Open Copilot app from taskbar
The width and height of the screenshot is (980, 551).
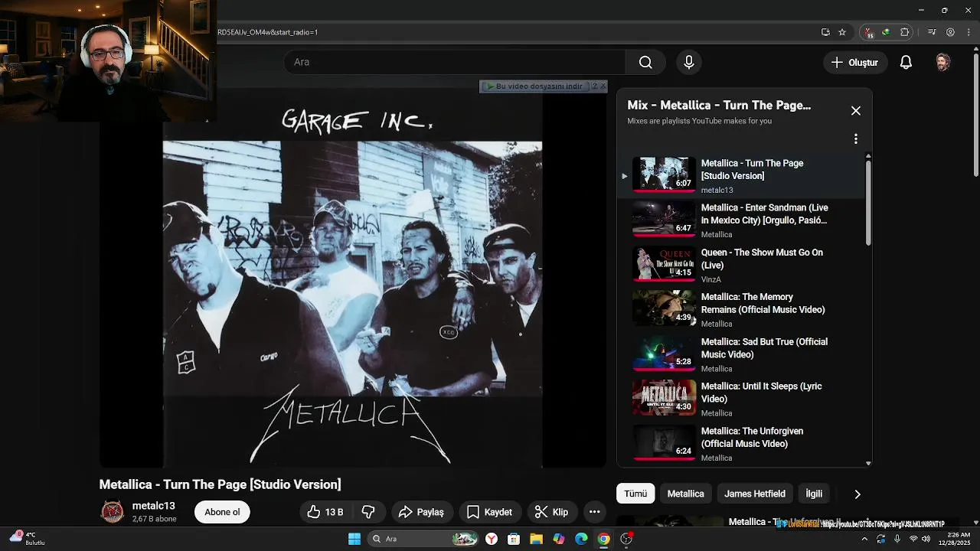pyautogui.click(x=559, y=539)
